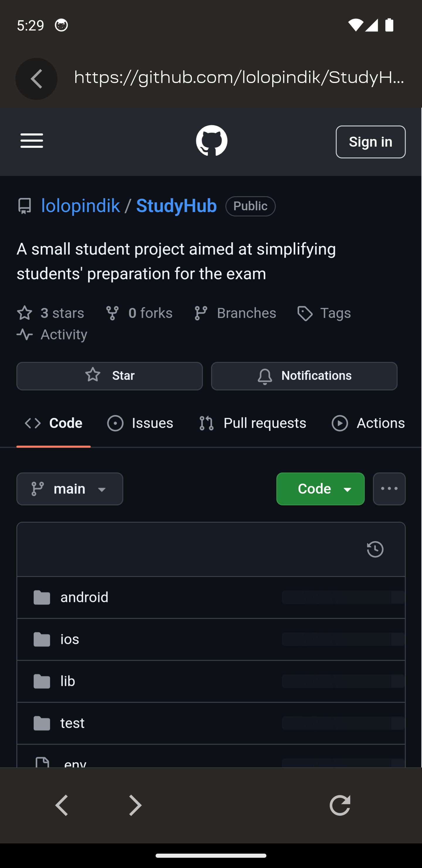Expand the green Code dropdown
422x868 pixels.
point(320,489)
